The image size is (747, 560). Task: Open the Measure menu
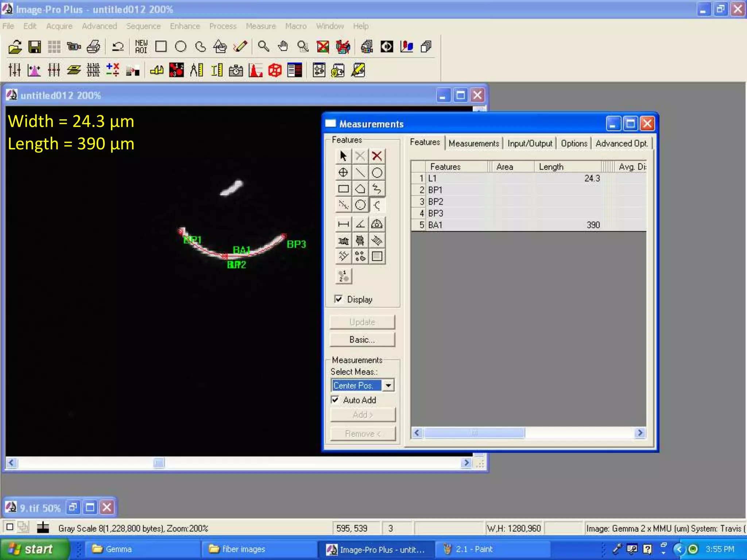[x=260, y=26]
